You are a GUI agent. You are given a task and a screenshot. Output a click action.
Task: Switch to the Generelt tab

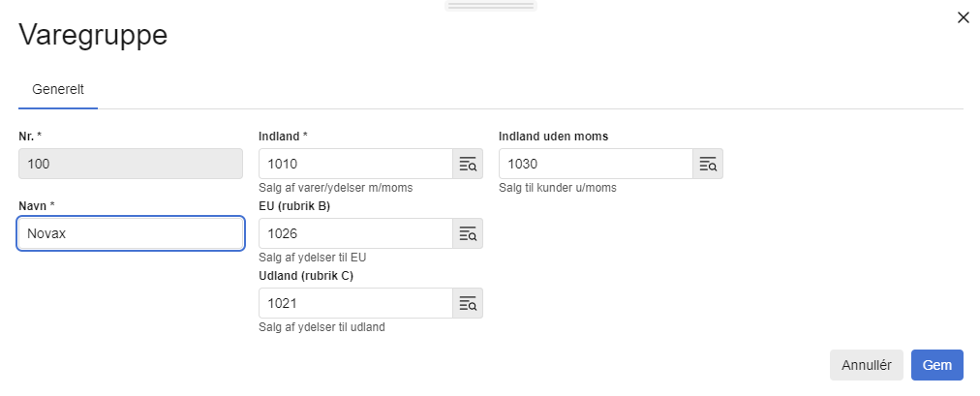pos(58,90)
